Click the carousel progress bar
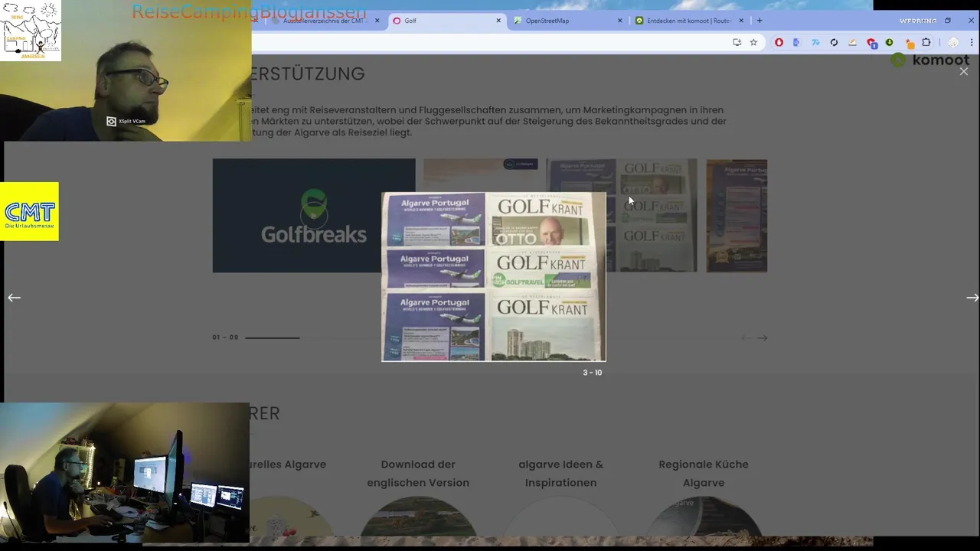 (x=312, y=337)
